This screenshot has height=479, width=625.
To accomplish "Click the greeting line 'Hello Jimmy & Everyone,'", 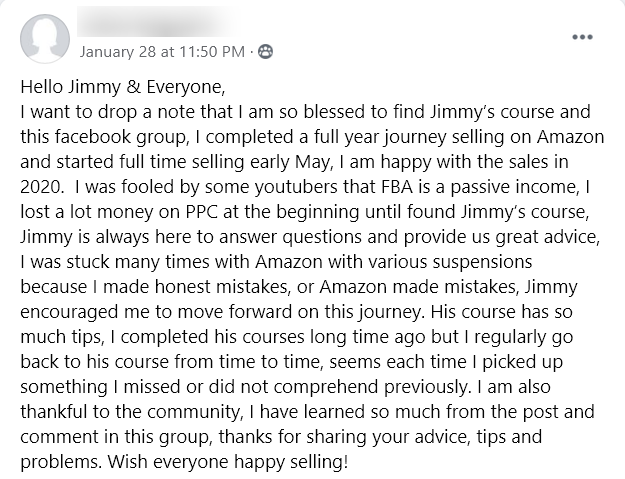I will pos(123,87).
